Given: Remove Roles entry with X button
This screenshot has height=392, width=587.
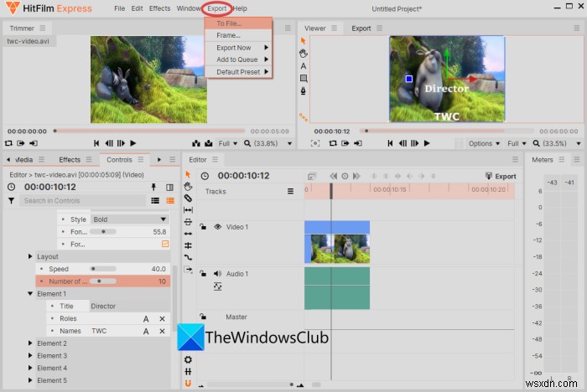Looking at the screenshot, I should point(162,318).
